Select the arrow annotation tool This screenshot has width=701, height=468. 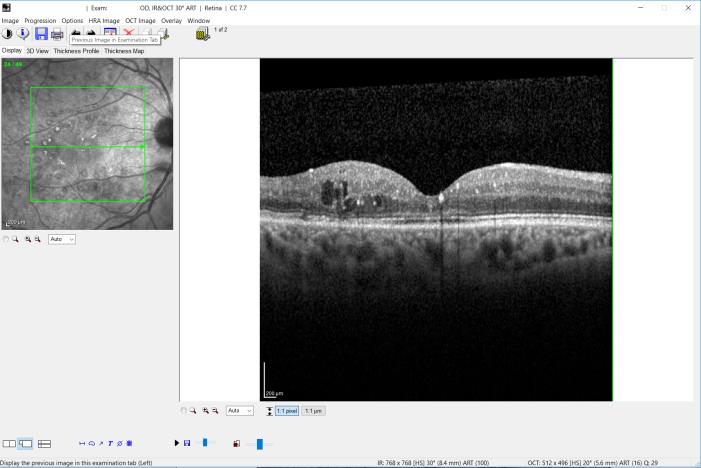[101, 443]
